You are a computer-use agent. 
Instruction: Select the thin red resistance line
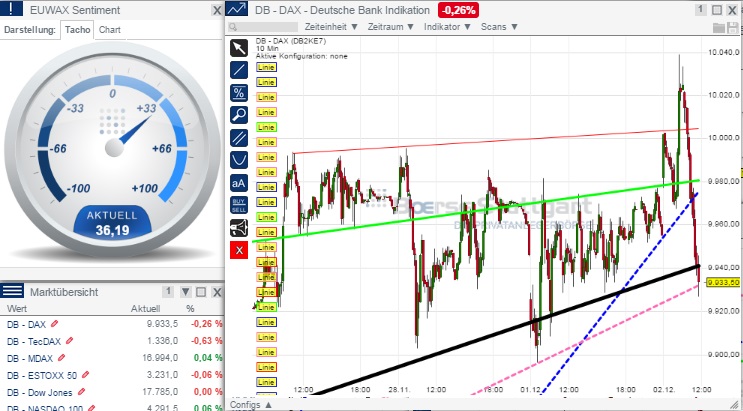tap(496, 141)
